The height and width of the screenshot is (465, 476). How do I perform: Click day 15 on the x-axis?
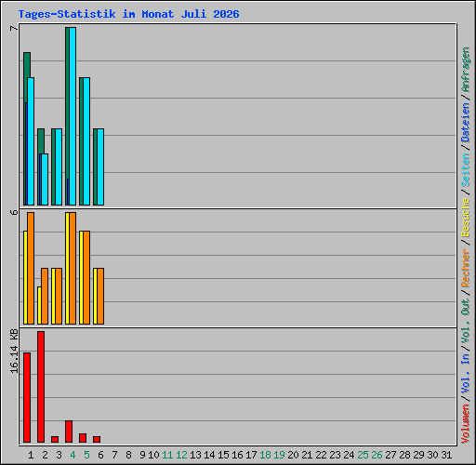pos(223,455)
